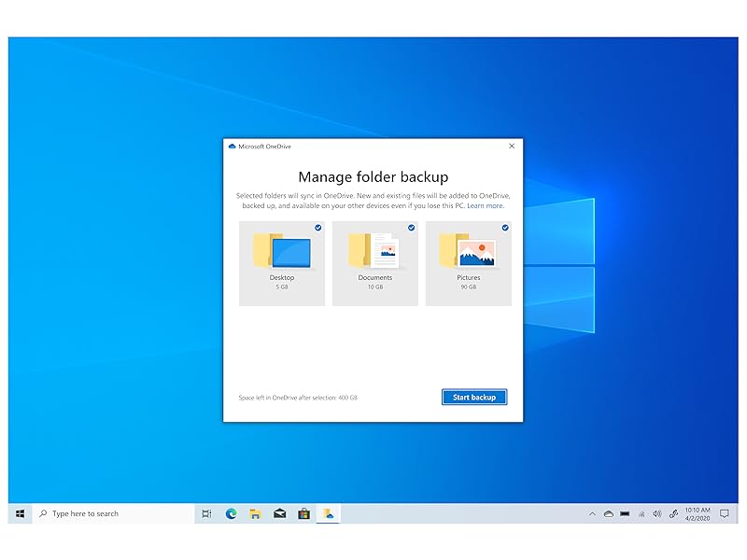Expand hidden system tray icons
Viewport: 747px width, 560px height.
(592, 513)
